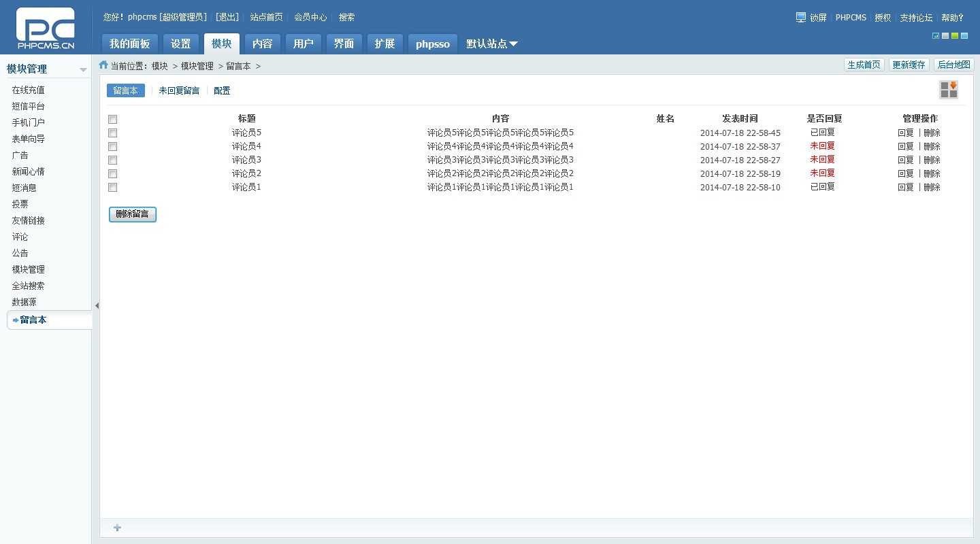Toggle wide-screen layout icon

click(936, 36)
